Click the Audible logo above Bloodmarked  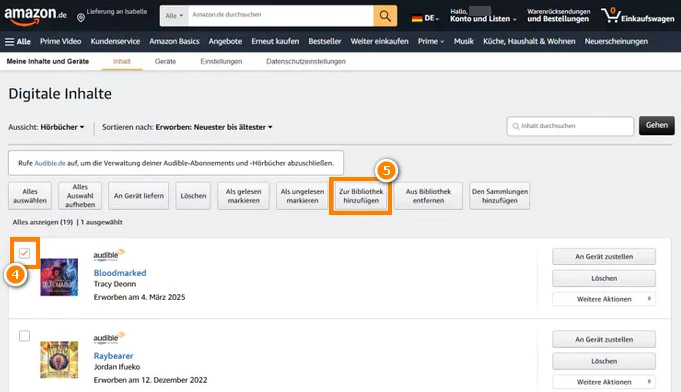109,255
